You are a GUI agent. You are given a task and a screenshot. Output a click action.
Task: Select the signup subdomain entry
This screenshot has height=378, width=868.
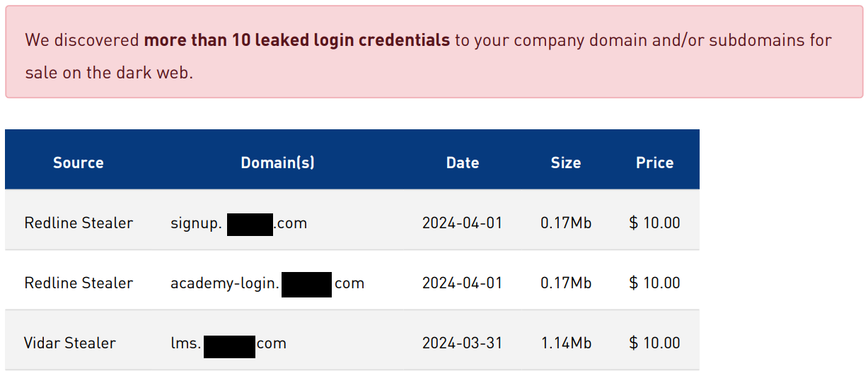(239, 223)
